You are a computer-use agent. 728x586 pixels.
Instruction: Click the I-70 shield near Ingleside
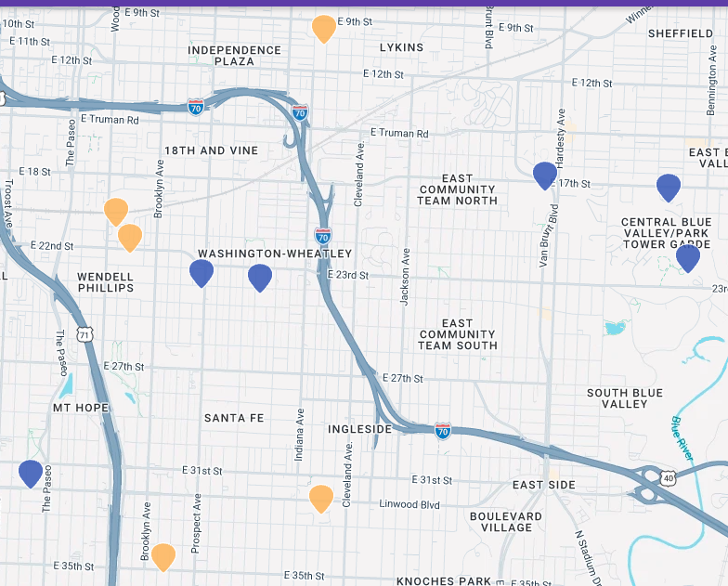[x=443, y=431]
